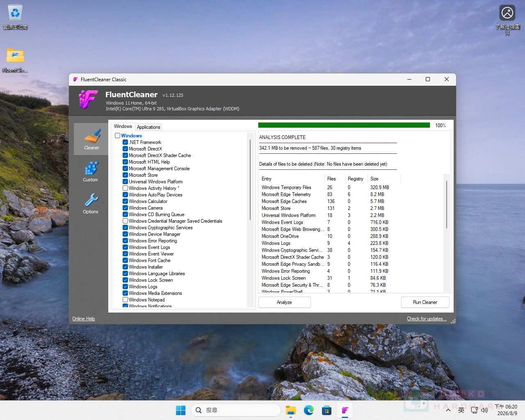Open the Options wrench section
Screen dimensions: 525x420
pos(91,203)
